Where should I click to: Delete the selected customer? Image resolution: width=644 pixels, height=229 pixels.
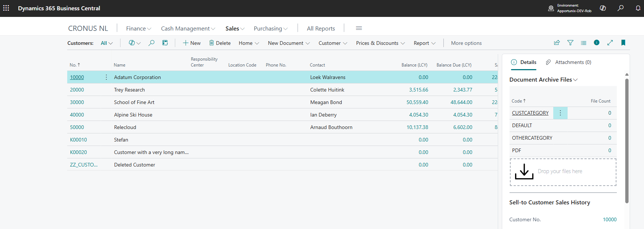pyautogui.click(x=220, y=43)
